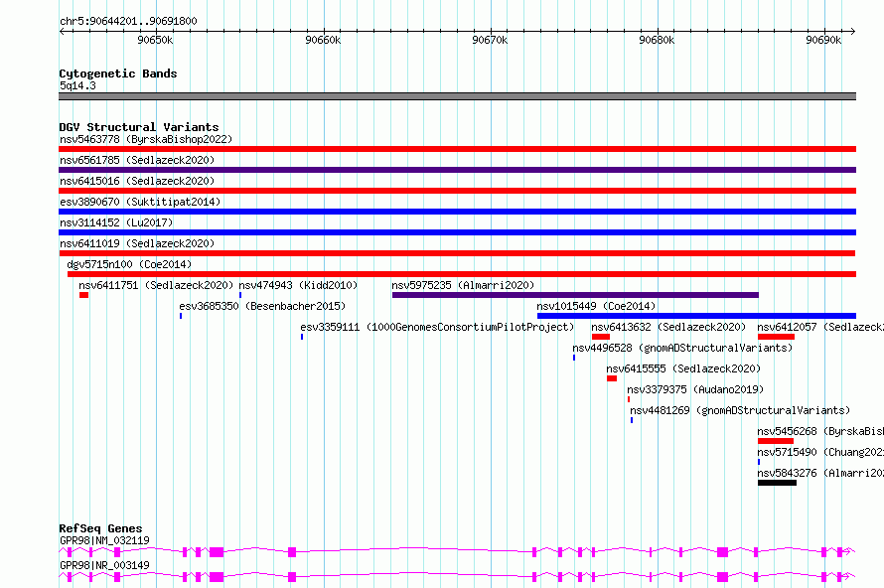This screenshot has width=884, height=588.
Task: Click the 5q14.3 cytogenetic band bar
Action: pyautogui.click(x=457, y=96)
